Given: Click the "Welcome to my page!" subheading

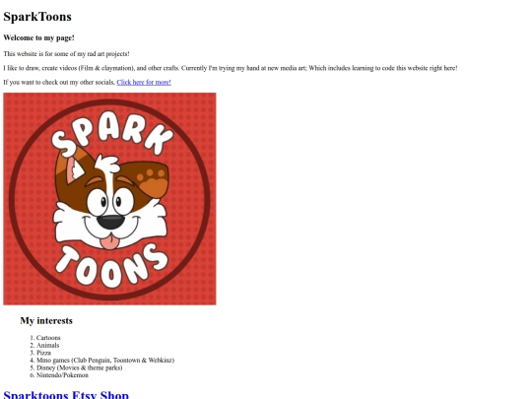Looking at the screenshot, I should (38, 37).
